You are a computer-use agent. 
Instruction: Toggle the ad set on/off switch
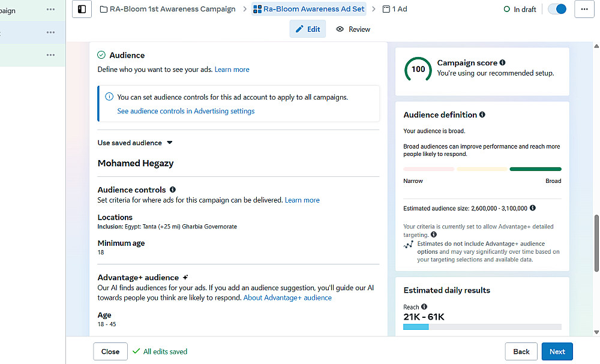pos(557,9)
